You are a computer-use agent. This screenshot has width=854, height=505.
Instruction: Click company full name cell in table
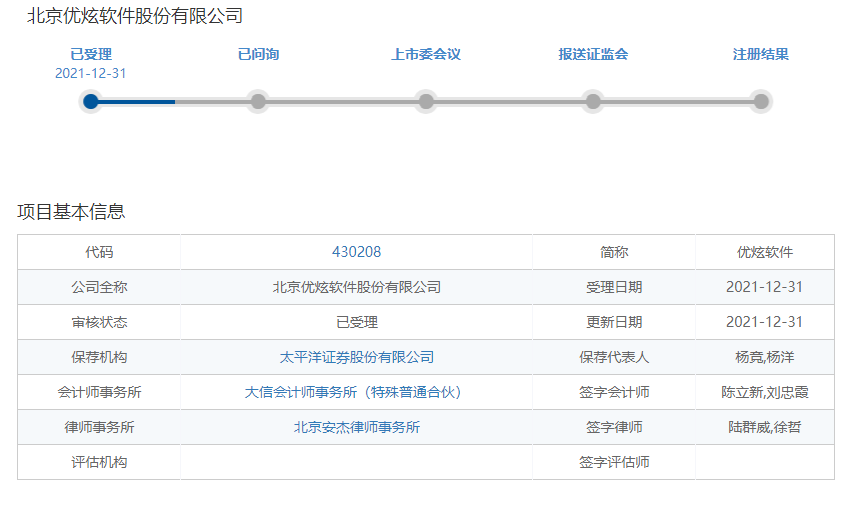[356, 287]
